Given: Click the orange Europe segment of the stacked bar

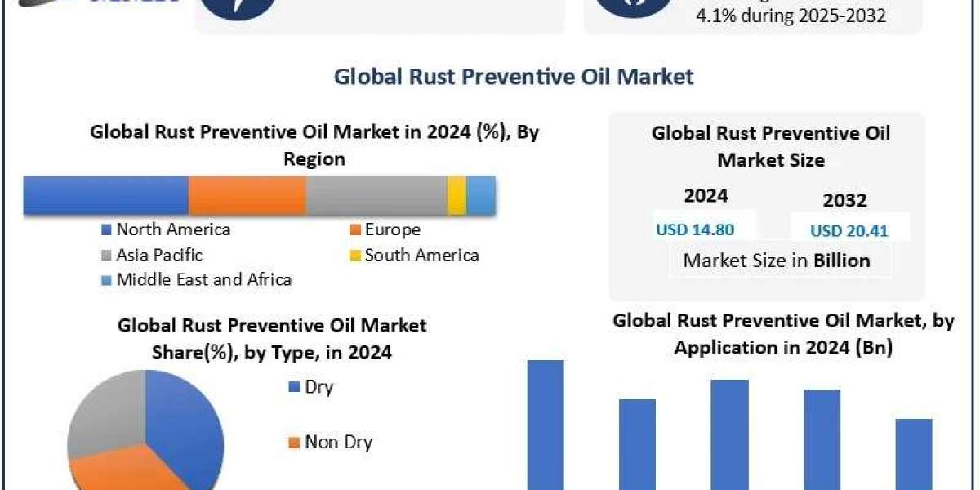Looking at the screenshot, I should coord(247,196).
